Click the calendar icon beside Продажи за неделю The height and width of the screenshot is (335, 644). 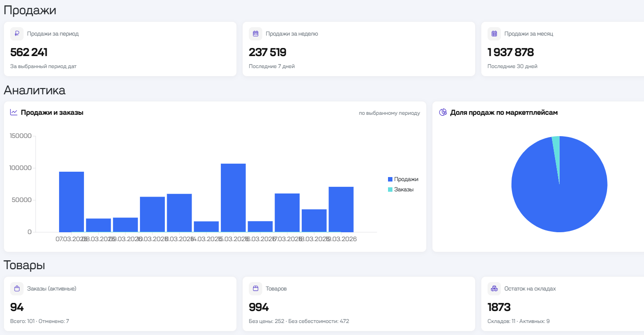256,34
